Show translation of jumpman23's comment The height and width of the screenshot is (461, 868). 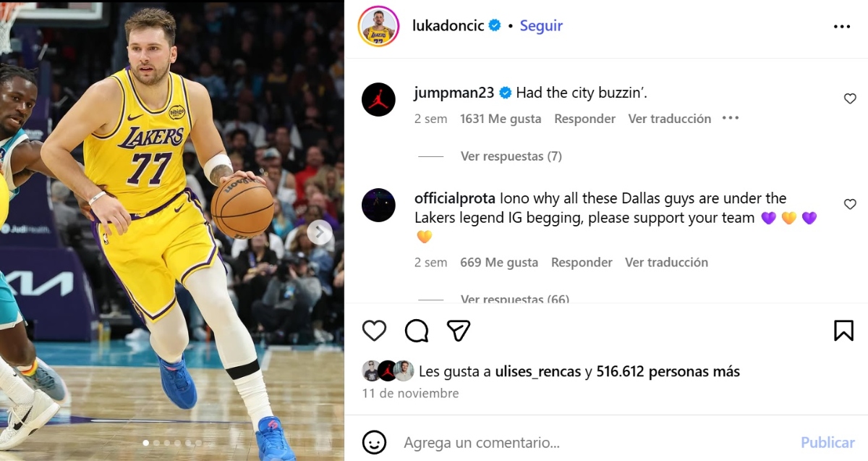click(x=670, y=119)
